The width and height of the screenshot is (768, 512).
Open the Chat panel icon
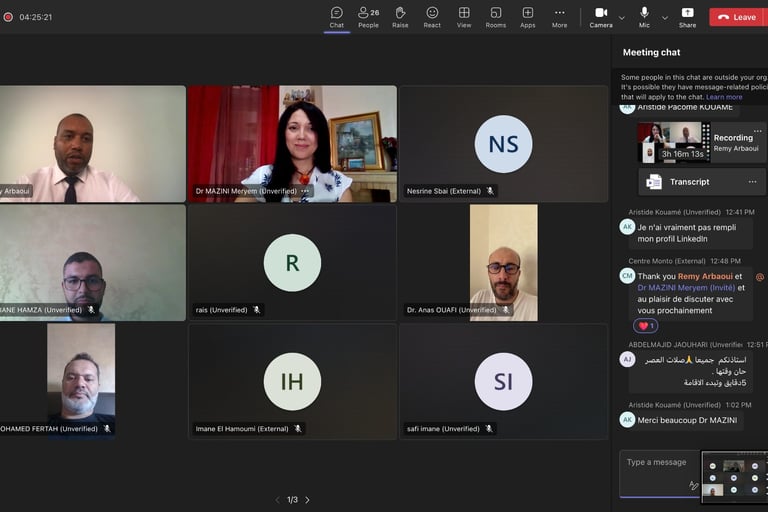(336, 17)
